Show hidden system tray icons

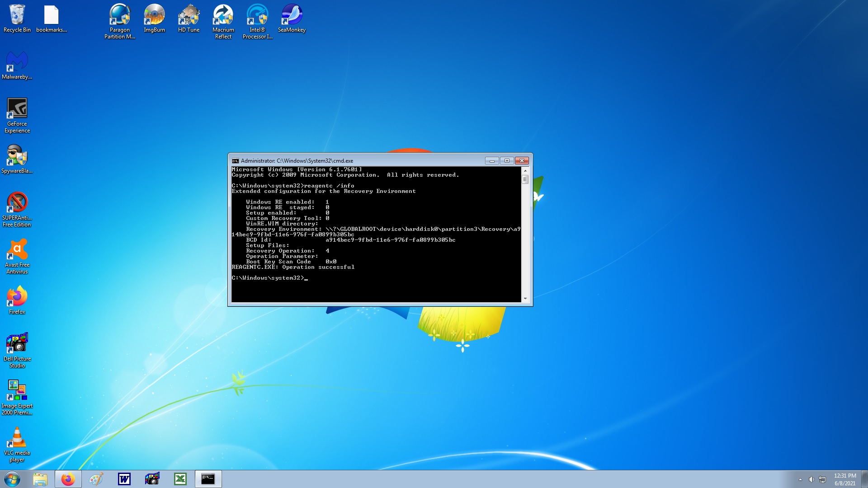coord(800,479)
